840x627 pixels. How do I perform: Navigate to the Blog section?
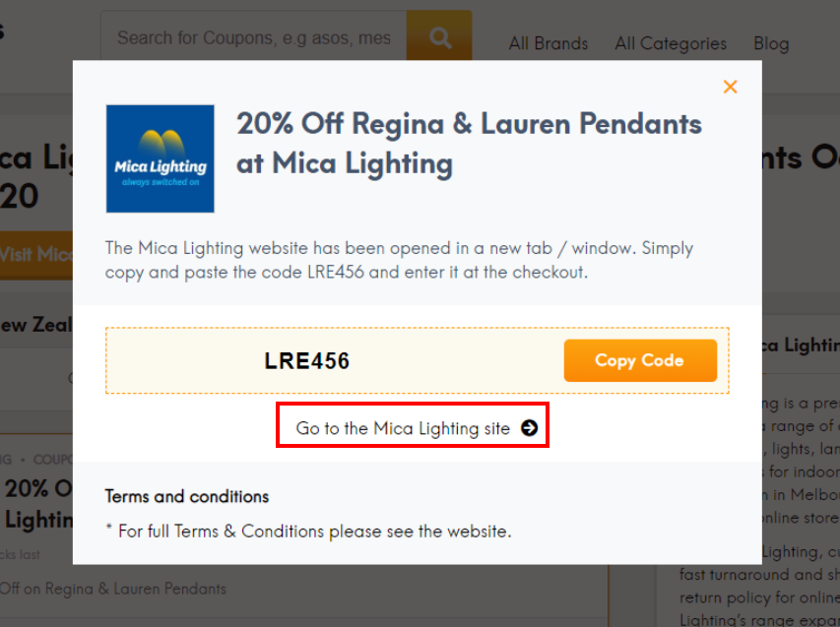(771, 43)
